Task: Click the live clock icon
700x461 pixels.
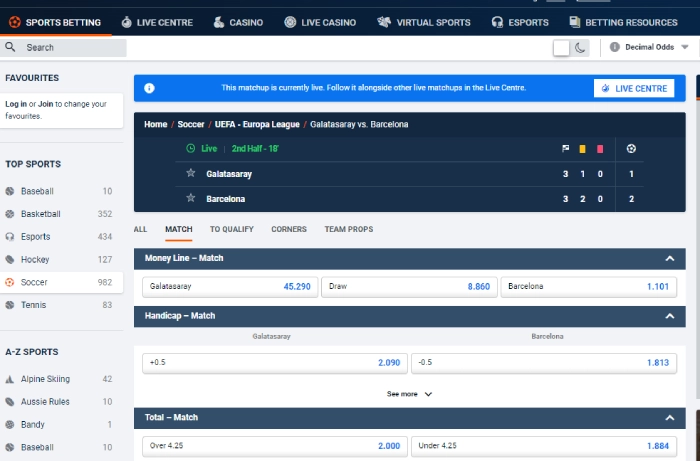Action: pyautogui.click(x=191, y=149)
